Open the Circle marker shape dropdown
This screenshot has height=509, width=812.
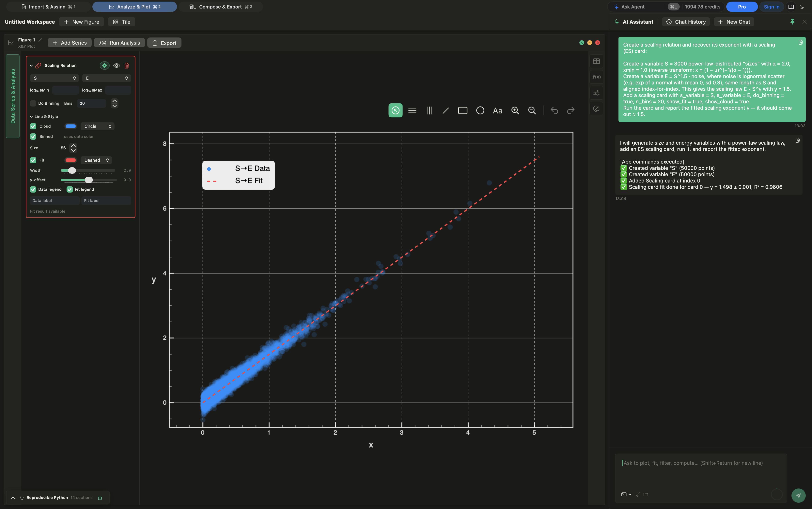[x=97, y=126]
